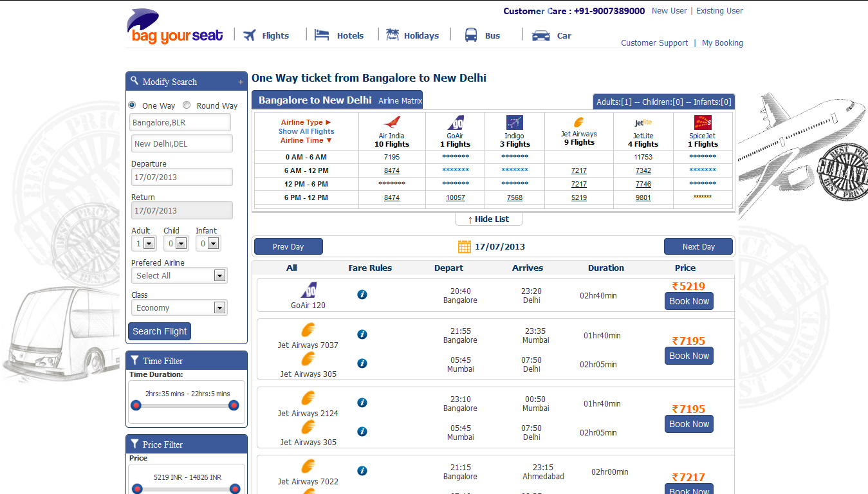Click the GoAir logo in airline matrix

(456, 122)
